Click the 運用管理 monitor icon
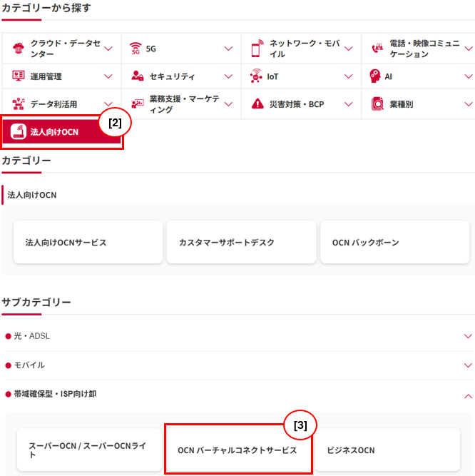Image resolution: width=475 pixels, height=476 pixels. pyautogui.click(x=19, y=76)
